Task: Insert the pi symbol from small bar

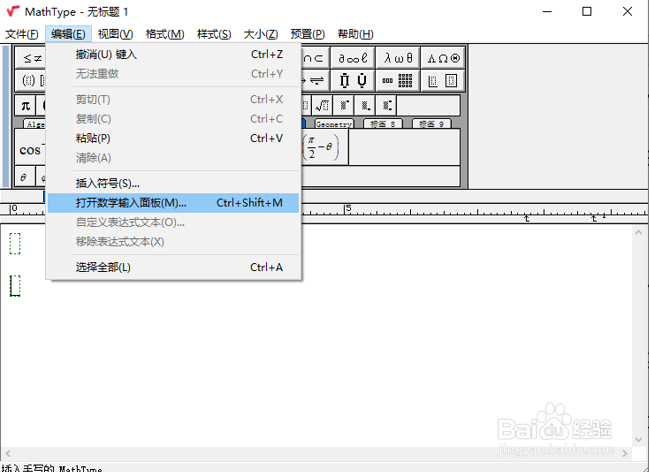Action: tap(25, 106)
